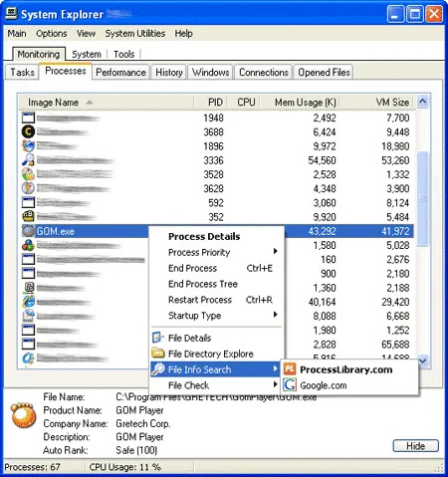Click the Mem Usage (K) column header

pos(306,103)
